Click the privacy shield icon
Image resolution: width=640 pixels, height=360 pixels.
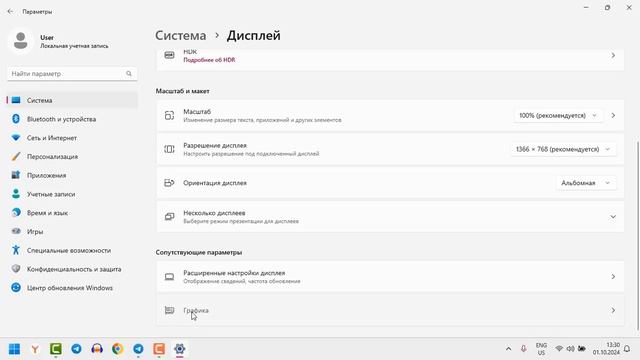16,269
